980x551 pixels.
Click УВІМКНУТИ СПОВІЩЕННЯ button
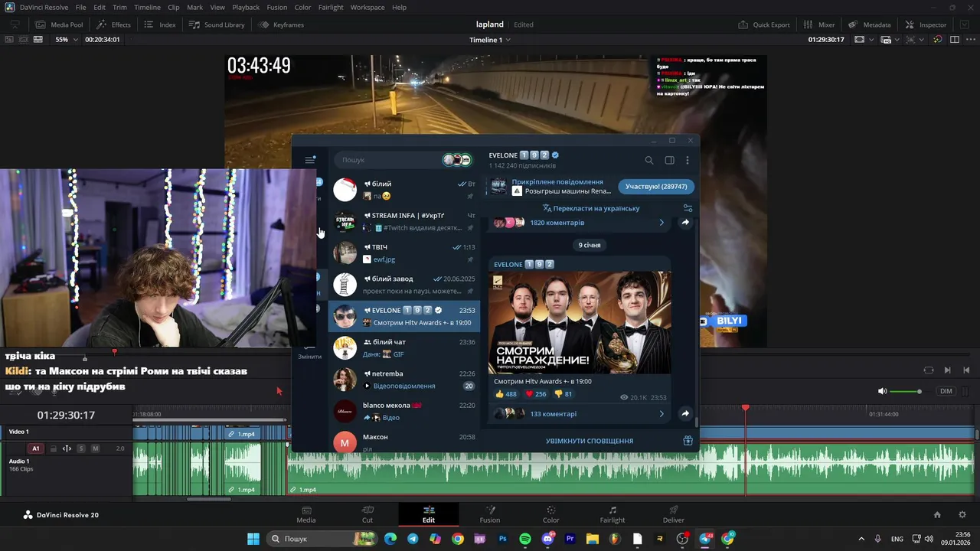click(590, 441)
